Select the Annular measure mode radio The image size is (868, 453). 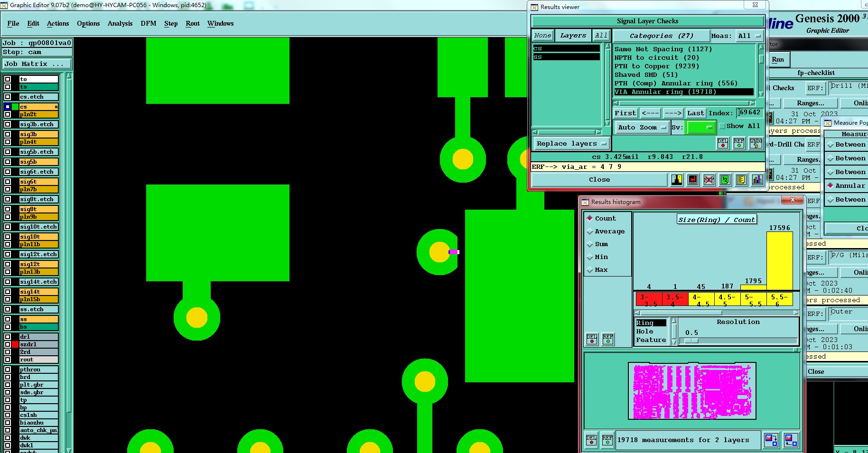tap(831, 185)
